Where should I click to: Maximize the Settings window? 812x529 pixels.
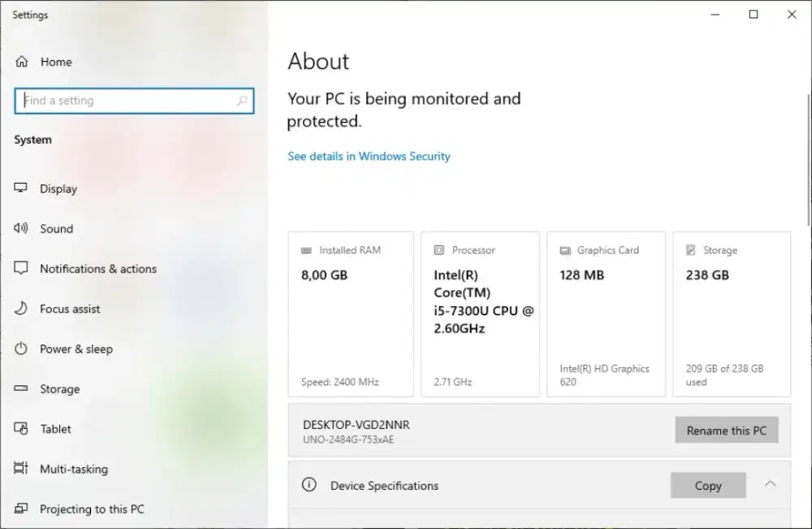754,15
